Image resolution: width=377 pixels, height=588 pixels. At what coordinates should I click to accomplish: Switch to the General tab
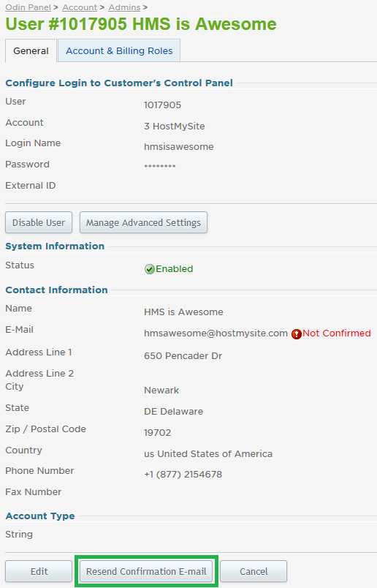click(x=31, y=50)
